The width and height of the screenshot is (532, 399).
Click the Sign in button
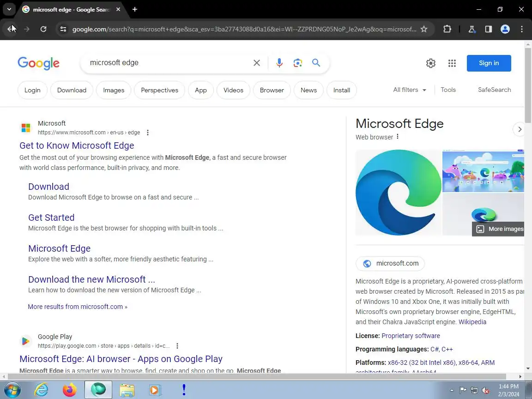(489, 63)
